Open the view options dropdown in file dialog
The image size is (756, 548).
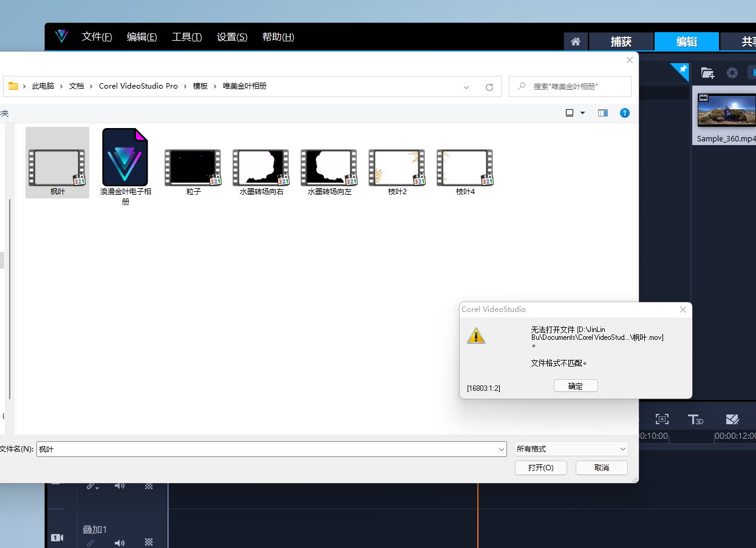[573, 113]
